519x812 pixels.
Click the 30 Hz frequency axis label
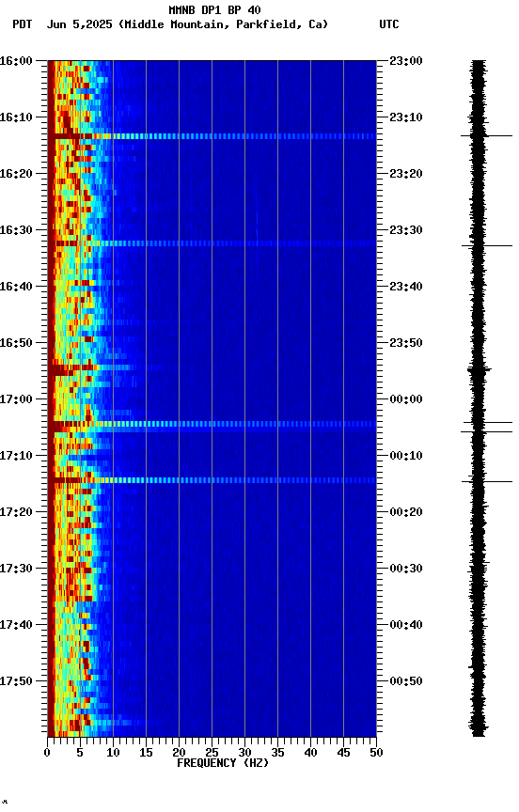[x=244, y=754]
